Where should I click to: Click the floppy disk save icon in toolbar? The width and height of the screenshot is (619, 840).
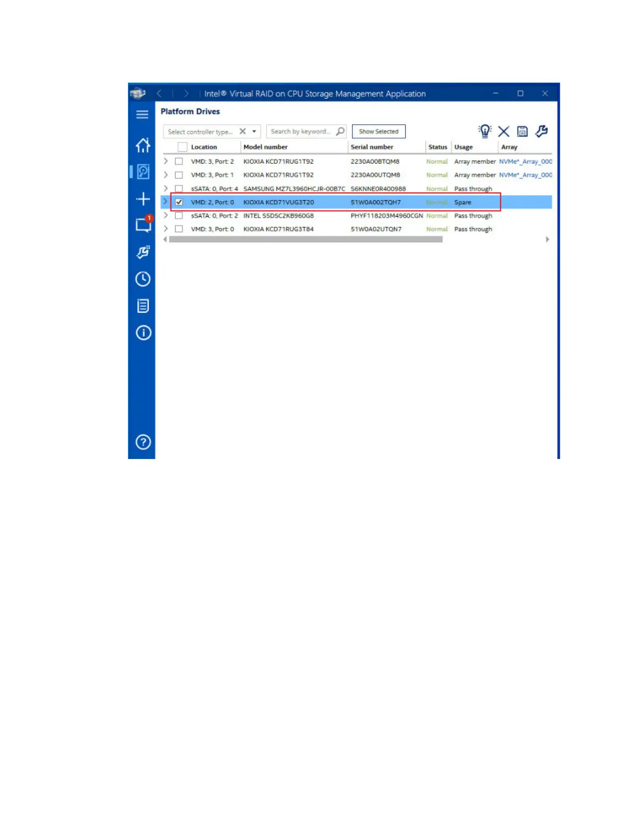pos(522,132)
